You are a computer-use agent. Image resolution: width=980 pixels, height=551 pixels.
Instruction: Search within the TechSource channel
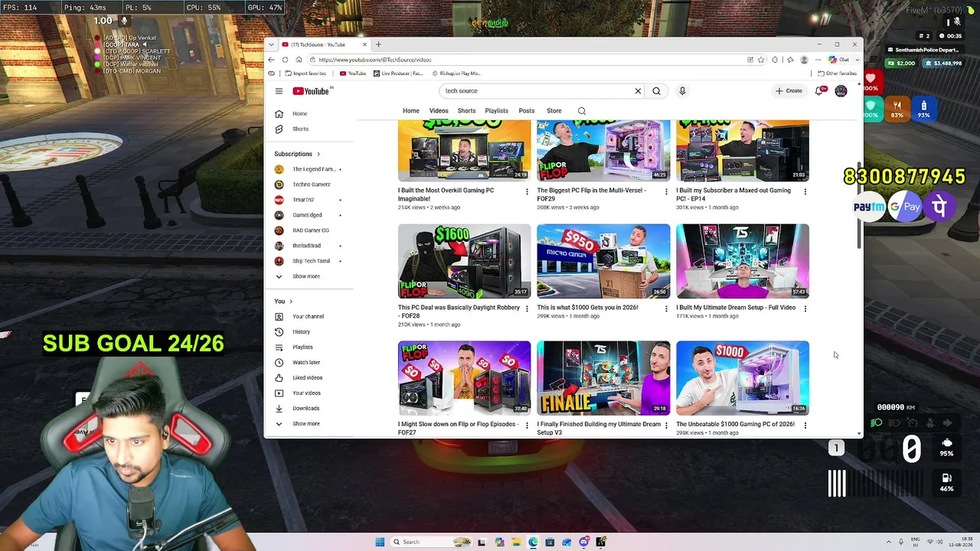582,111
